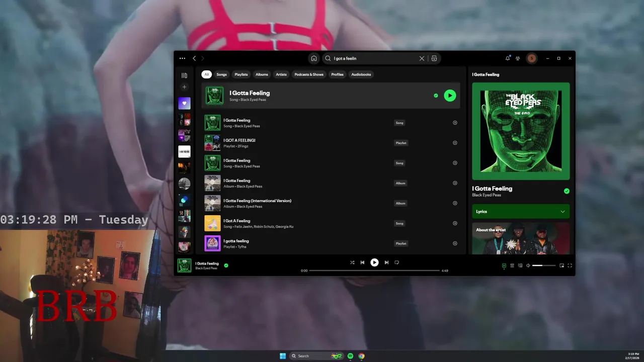Image resolution: width=644 pixels, height=362 pixels.
Task: Open Spotify from the taskbar
Action: tap(350, 356)
